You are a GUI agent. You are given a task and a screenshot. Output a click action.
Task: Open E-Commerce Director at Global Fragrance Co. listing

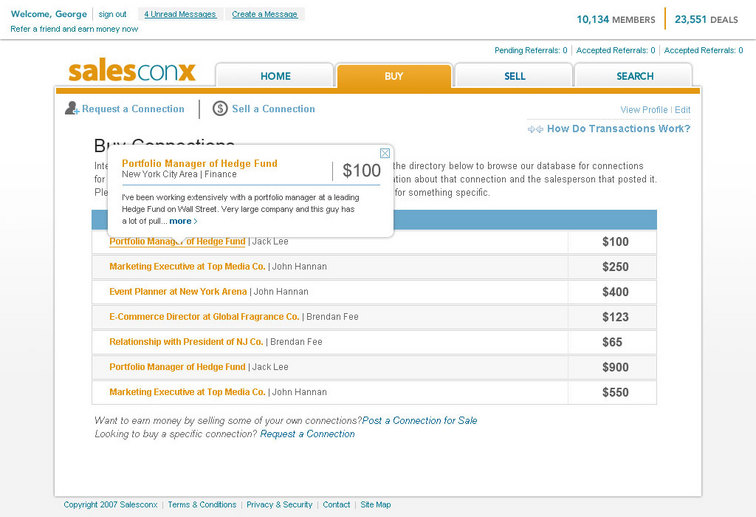(204, 316)
